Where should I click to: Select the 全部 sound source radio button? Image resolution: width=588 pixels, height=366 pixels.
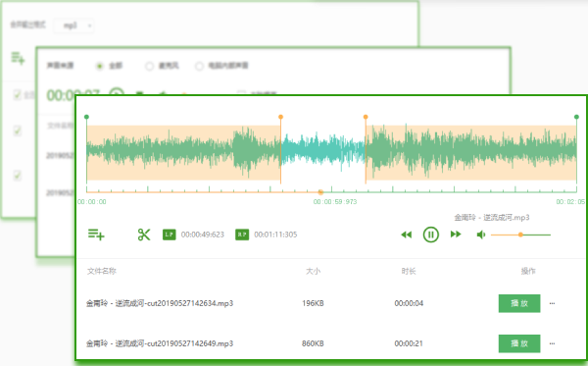tap(99, 66)
